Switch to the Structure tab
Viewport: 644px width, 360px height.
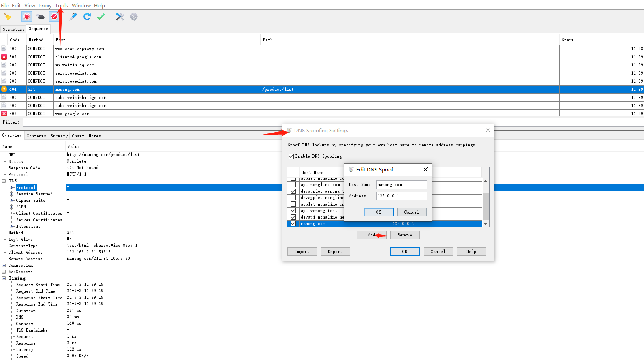click(14, 29)
